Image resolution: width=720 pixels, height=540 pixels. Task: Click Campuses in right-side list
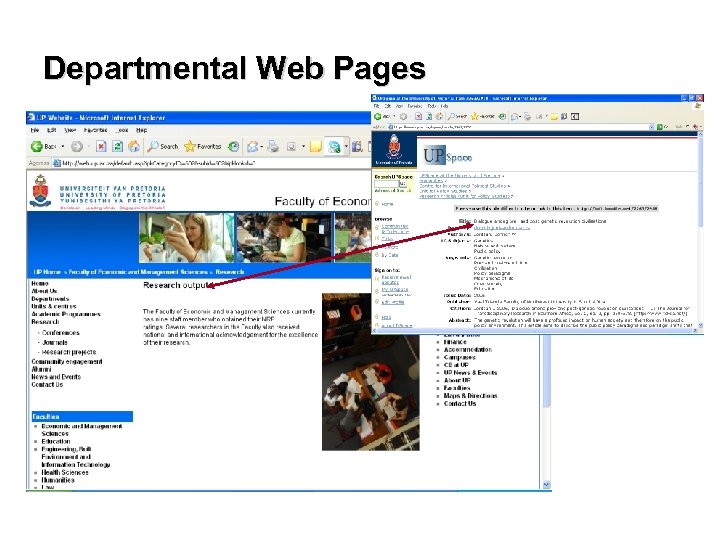(460, 358)
